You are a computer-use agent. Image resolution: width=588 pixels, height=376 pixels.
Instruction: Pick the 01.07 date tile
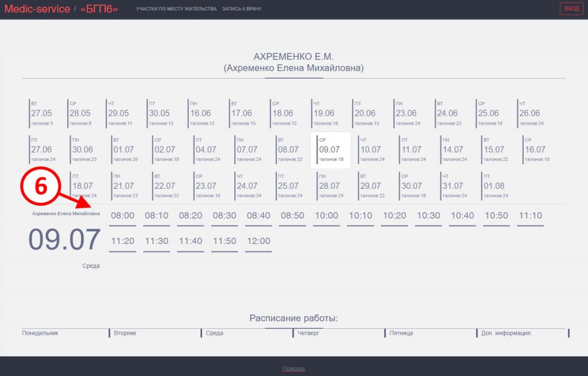(125, 149)
